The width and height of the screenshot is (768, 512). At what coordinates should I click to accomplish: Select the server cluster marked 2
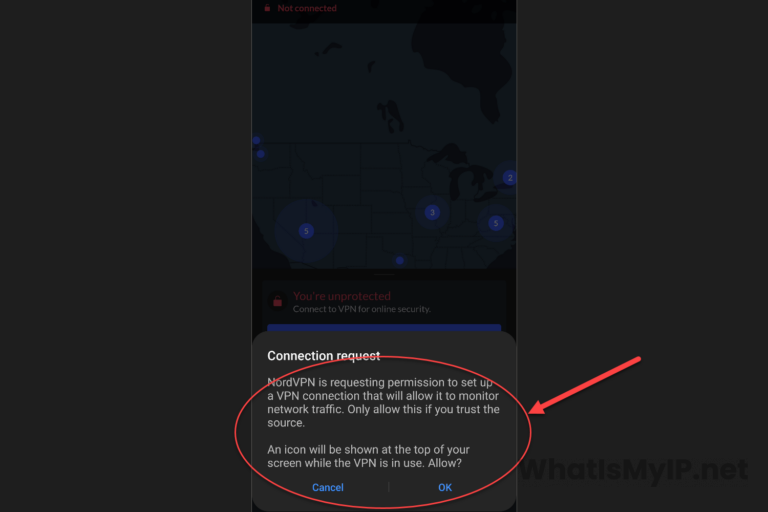pos(510,178)
